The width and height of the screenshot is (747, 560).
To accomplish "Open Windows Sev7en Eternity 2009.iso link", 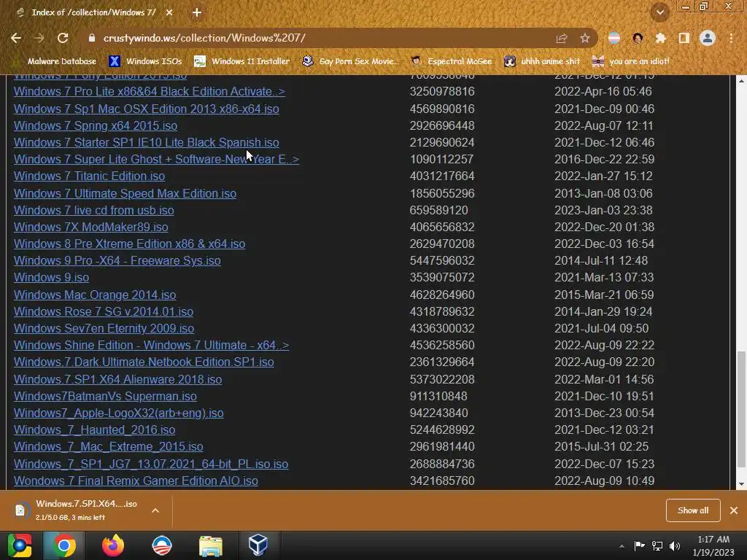I will coord(104,329).
